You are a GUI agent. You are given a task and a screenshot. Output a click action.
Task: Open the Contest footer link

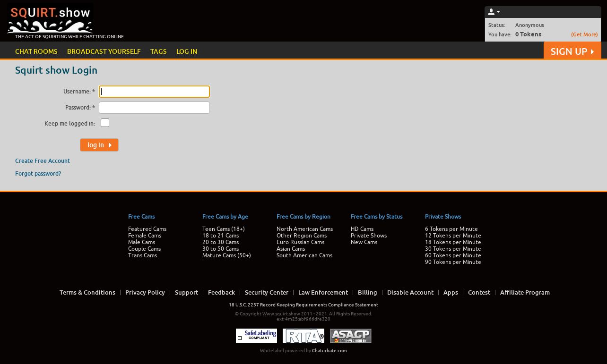tap(479, 292)
